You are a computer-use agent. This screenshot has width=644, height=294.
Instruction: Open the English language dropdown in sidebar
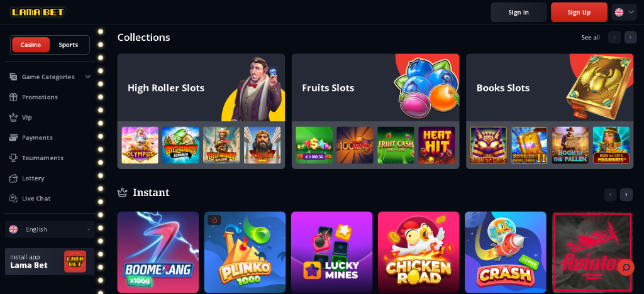point(50,229)
